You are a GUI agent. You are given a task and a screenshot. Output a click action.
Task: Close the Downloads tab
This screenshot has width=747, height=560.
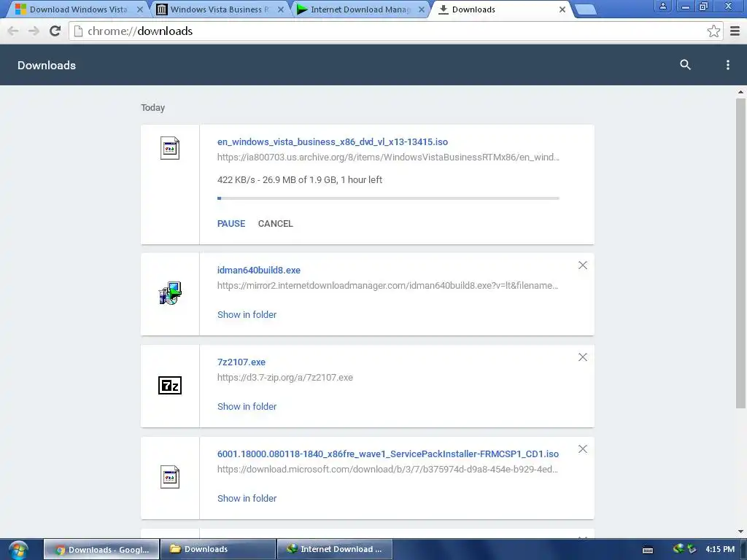pyautogui.click(x=562, y=9)
